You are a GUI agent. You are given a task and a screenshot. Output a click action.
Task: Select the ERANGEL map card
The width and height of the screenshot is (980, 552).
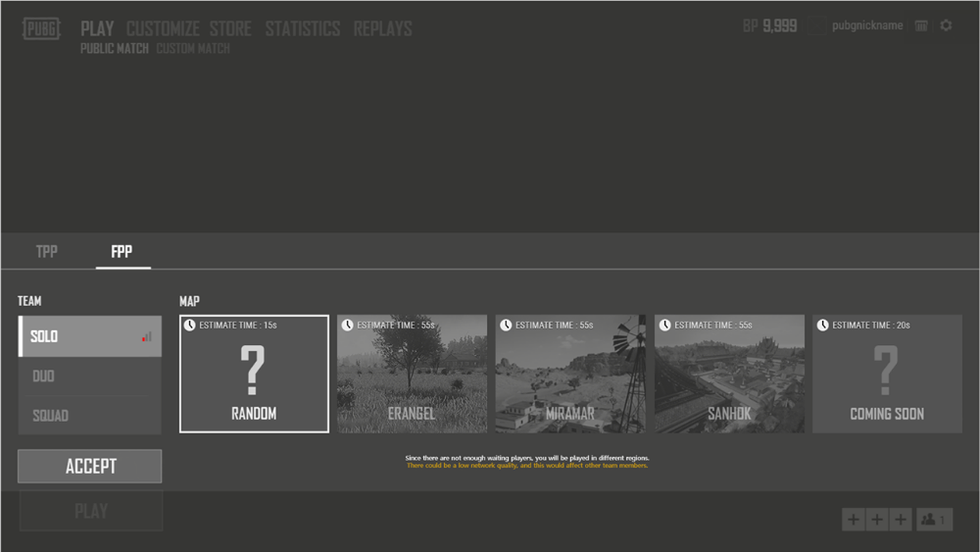click(412, 374)
